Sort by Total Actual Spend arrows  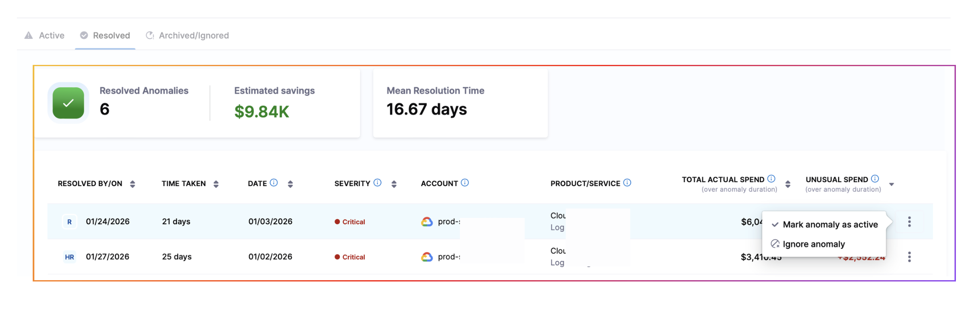coord(788,184)
